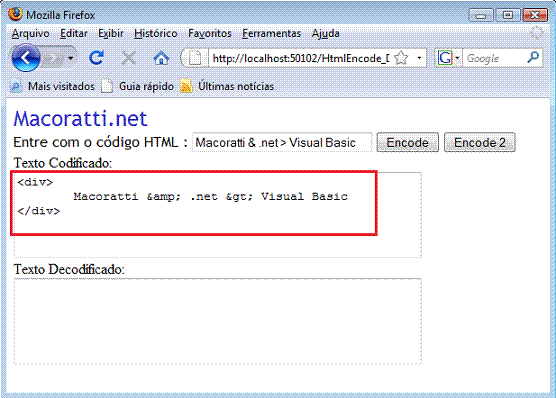Bookmark this page with the star

pos(401,58)
